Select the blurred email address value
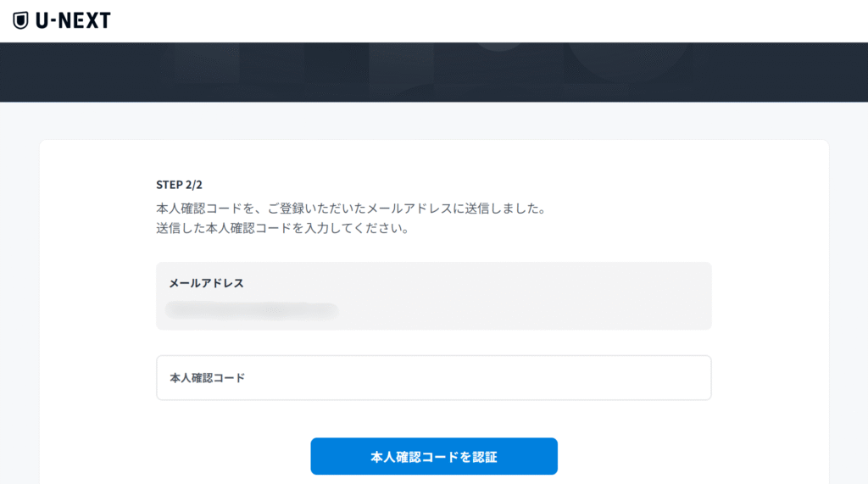This screenshot has width=868, height=484. pos(252,310)
